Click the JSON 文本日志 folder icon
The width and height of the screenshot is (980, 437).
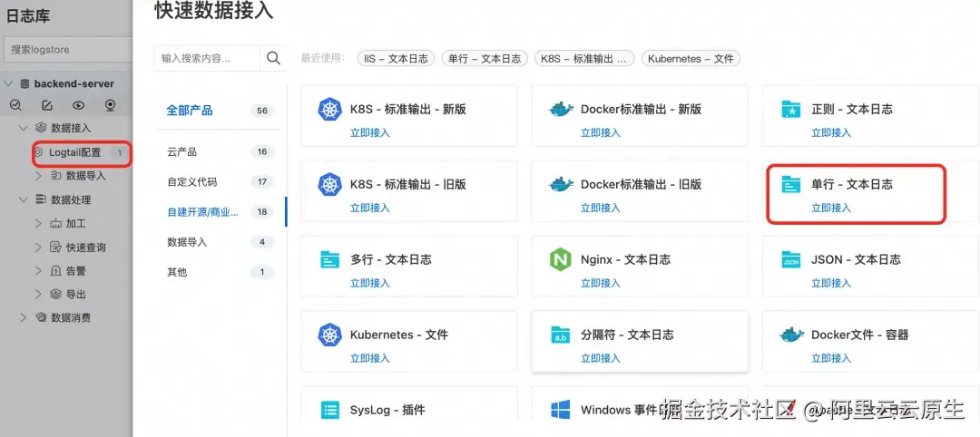[x=791, y=260]
